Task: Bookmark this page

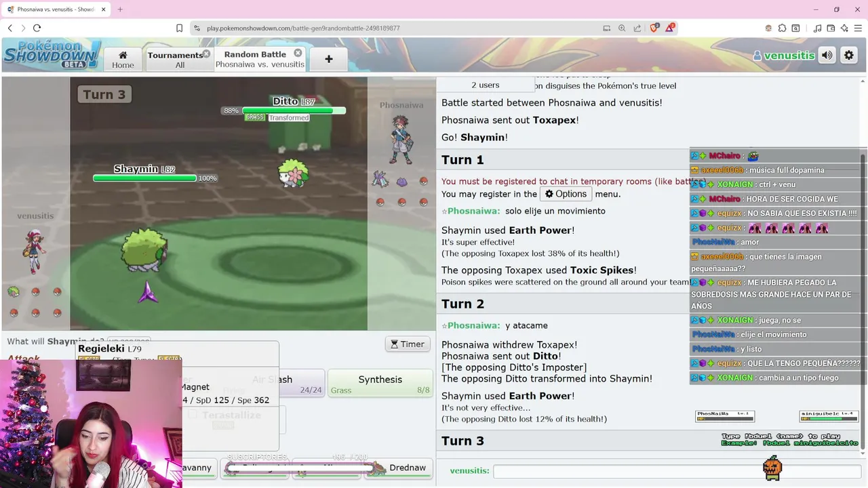Action: tap(179, 28)
